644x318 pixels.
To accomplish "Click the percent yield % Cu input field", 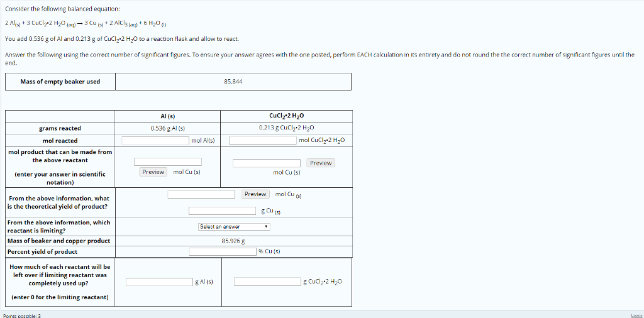I will [x=223, y=251].
